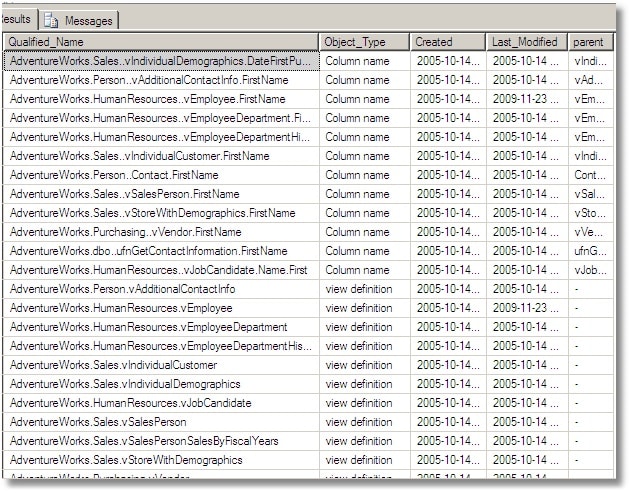Click parent cell 'vAd...'
The image size is (630, 493).
pyautogui.click(x=591, y=80)
